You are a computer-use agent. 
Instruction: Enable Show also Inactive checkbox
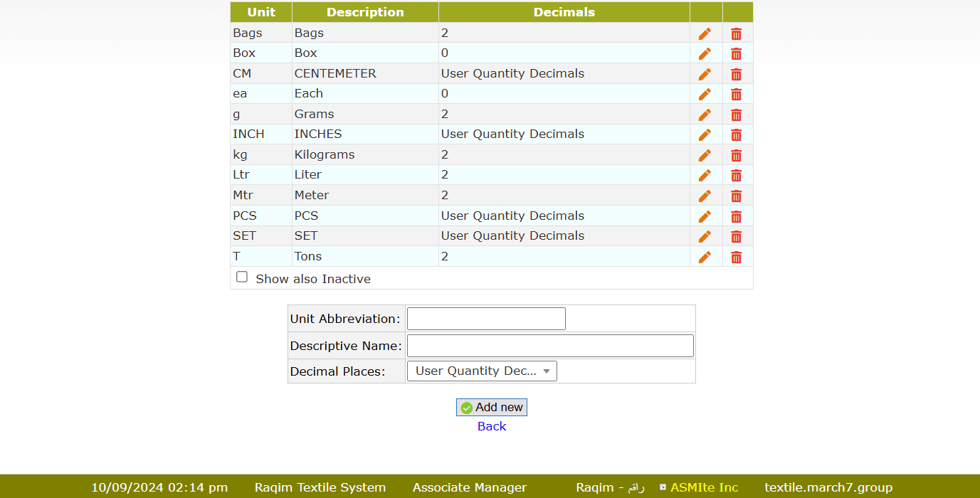pos(242,277)
